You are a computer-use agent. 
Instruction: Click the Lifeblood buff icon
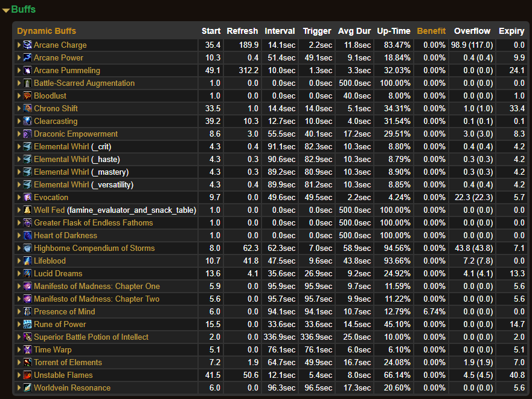click(x=28, y=261)
